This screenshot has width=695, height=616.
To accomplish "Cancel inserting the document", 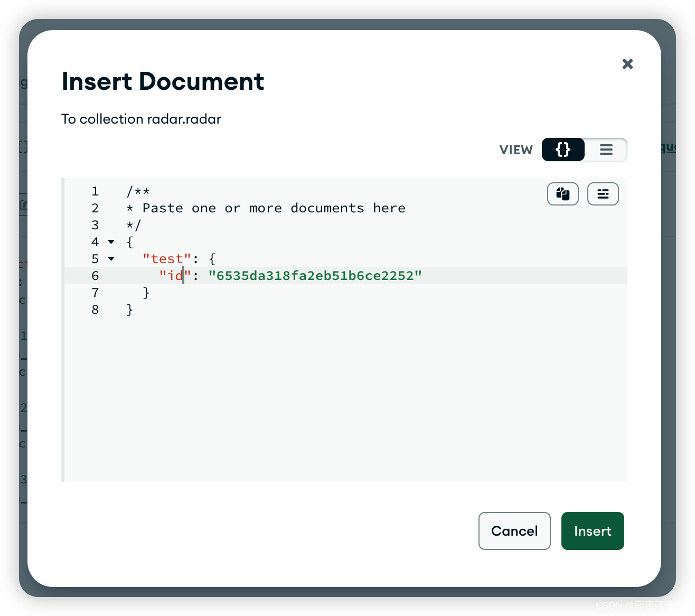I will coord(514,531).
